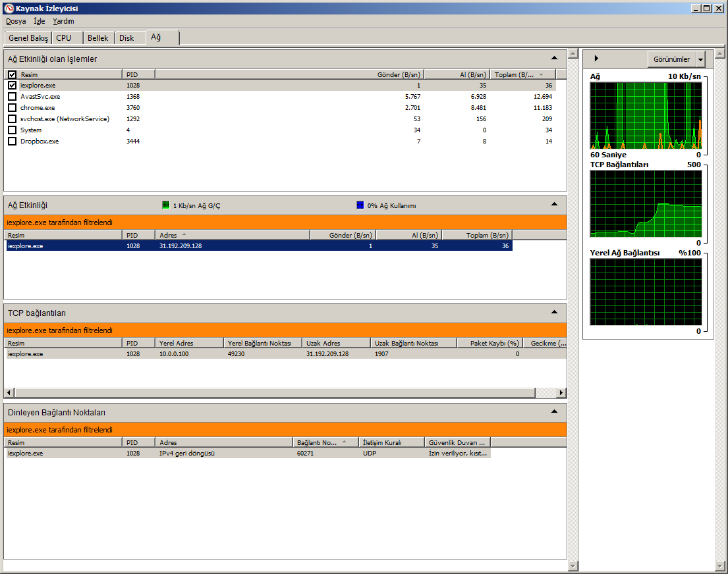Click the 31.192.209.128 remote address cell

327,353
